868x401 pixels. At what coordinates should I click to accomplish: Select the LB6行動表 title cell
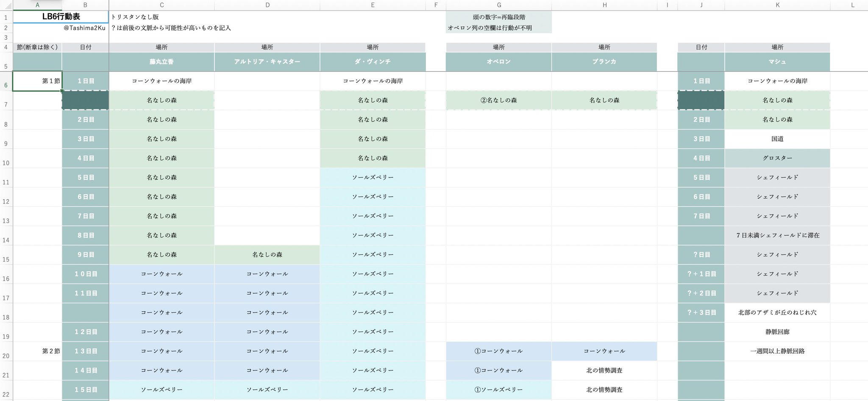click(61, 17)
